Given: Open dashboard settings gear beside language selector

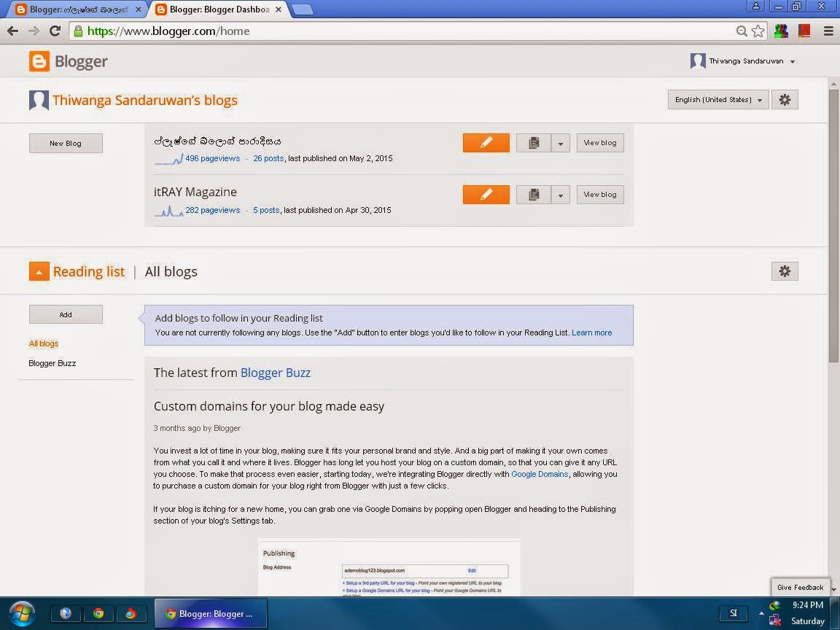Looking at the screenshot, I should [785, 100].
